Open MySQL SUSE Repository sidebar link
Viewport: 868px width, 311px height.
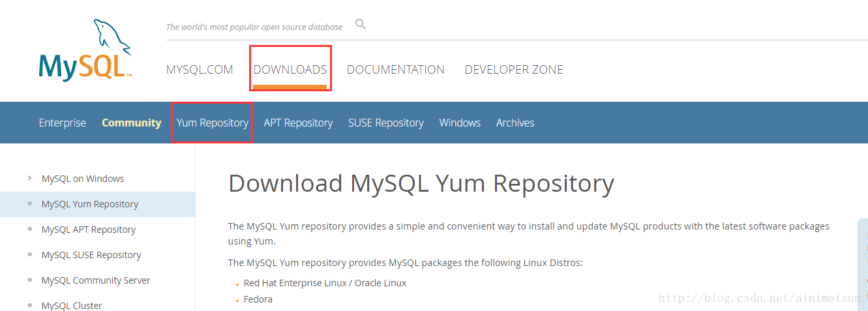point(91,255)
